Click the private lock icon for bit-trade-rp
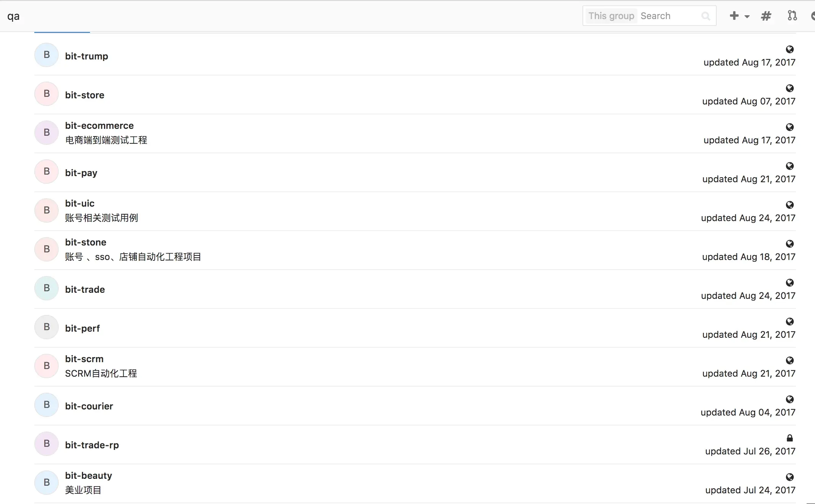This screenshot has height=504, width=815. (789, 438)
